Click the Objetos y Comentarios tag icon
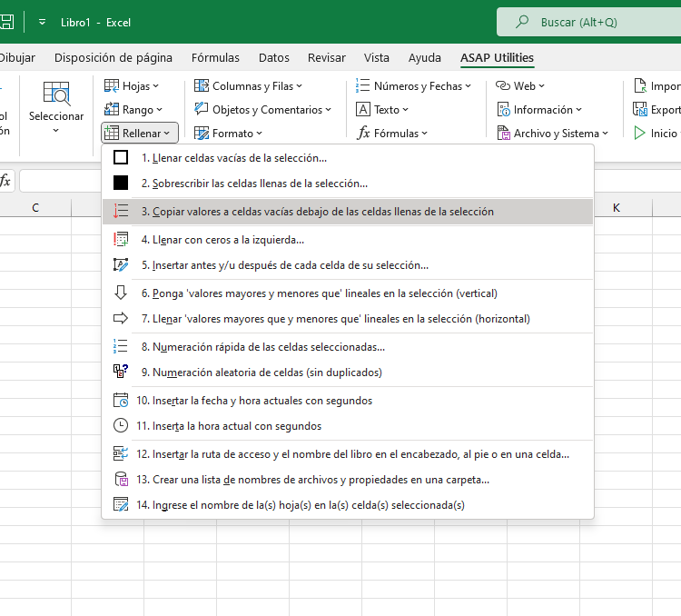 pyautogui.click(x=202, y=109)
